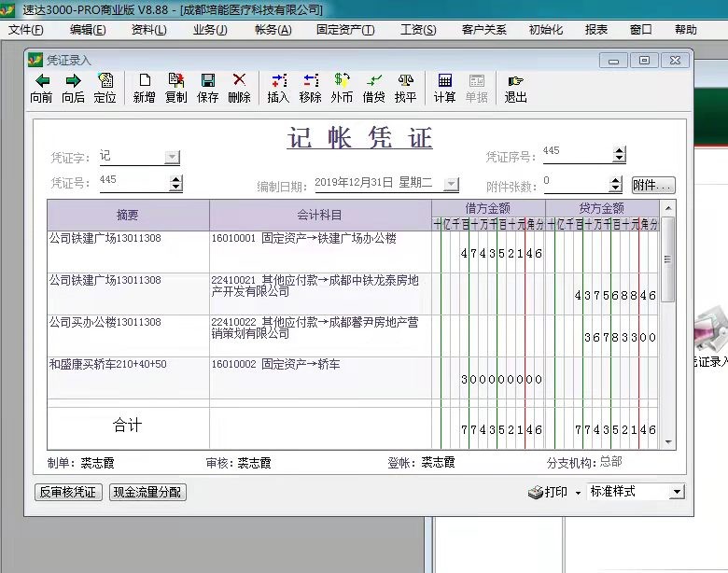Click the 找平 balance scale icon

point(405,82)
